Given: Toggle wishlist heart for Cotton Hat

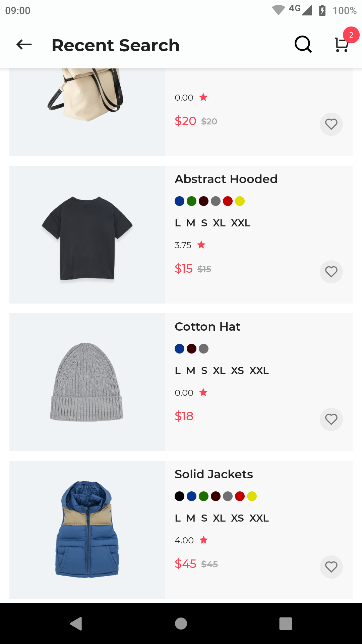Looking at the screenshot, I should (x=331, y=419).
